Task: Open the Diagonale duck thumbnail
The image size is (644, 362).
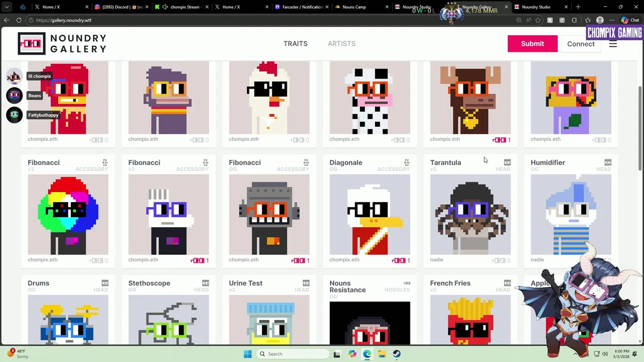Action: 370,215
